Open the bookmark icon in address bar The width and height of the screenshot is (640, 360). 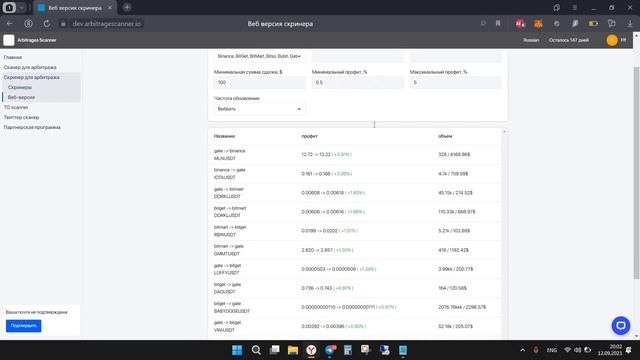[x=498, y=24]
